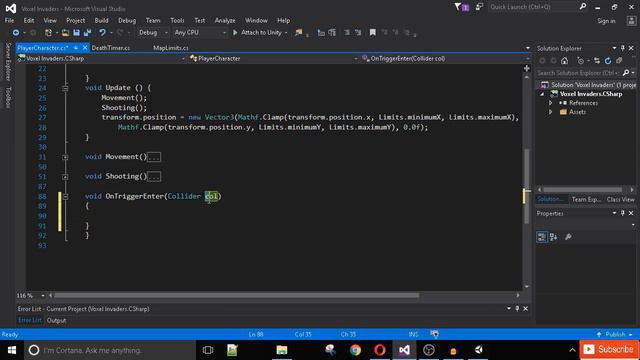
Task: Undo the last edit using the Undo icon
Action: click(x=102, y=33)
